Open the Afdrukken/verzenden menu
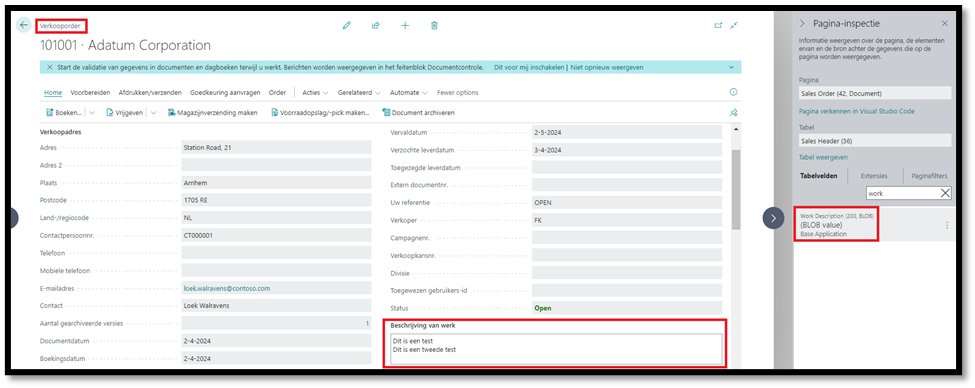The height and width of the screenshot is (388, 975). click(x=150, y=92)
